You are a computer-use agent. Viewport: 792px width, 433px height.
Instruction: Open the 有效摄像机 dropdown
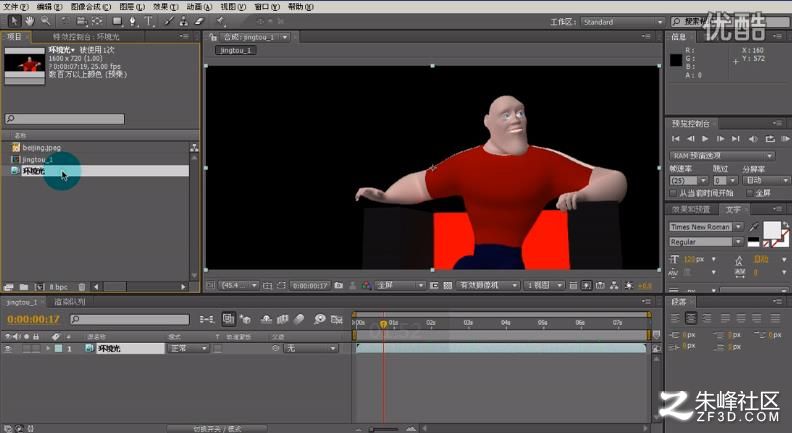488,285
